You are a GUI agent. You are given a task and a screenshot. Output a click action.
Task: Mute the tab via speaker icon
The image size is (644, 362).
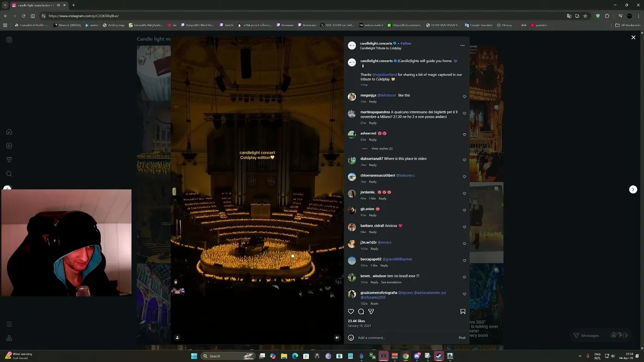pos(58,5)
